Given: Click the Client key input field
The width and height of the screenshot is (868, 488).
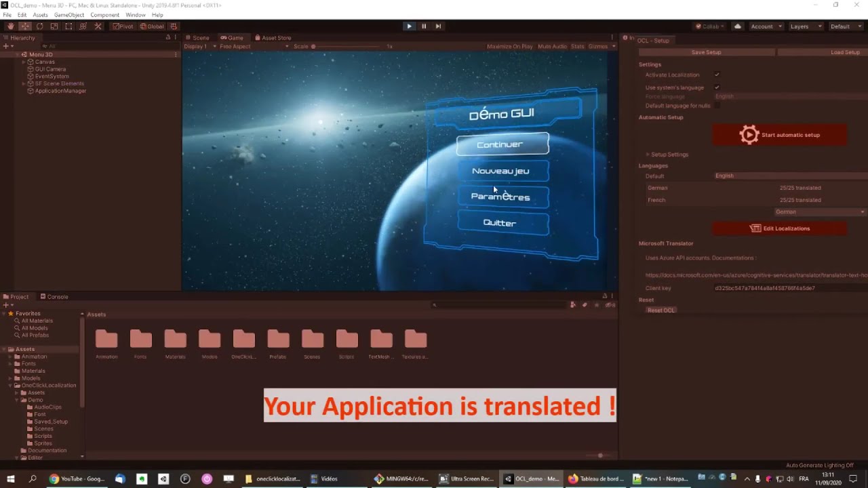Looking at the screenshot, I should click(x=791, y=288).
